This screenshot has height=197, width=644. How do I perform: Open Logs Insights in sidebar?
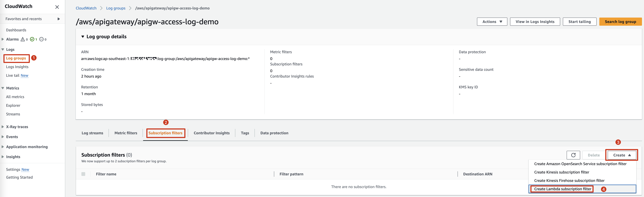(x=17, y=67)
